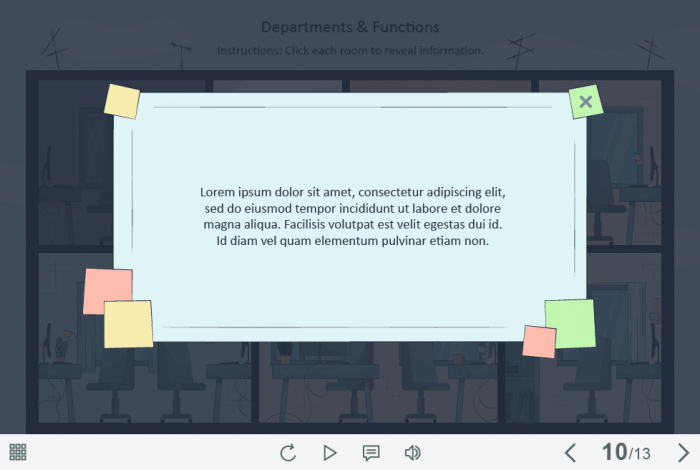Close the popup with the green X note
This screenshot has width=700, height=470.
(x=586, y=102)
